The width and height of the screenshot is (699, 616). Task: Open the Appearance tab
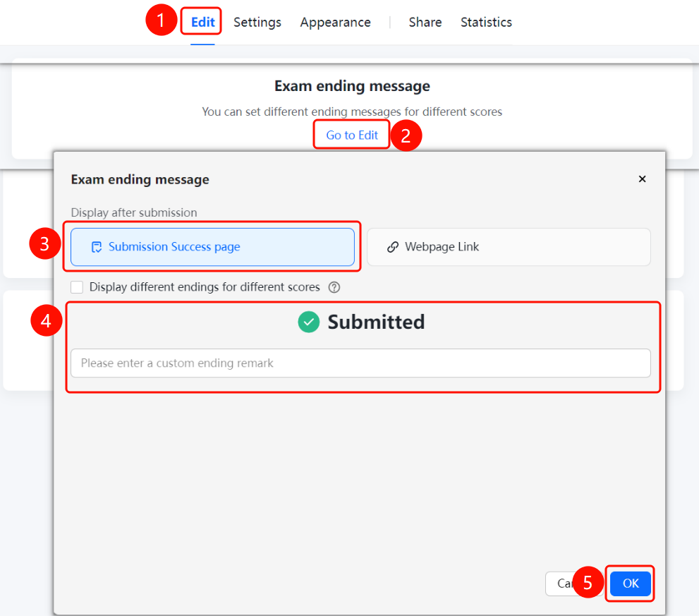(x=335, y=22)
